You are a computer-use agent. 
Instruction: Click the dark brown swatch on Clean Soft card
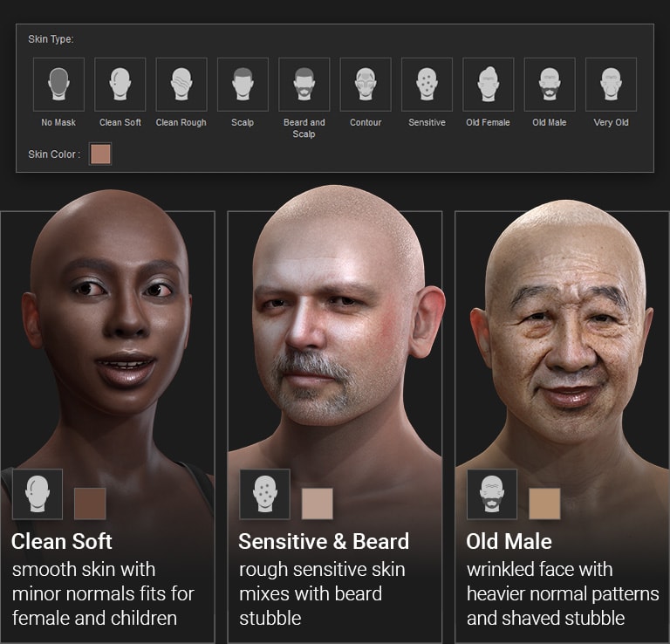(x=90, y=504)
